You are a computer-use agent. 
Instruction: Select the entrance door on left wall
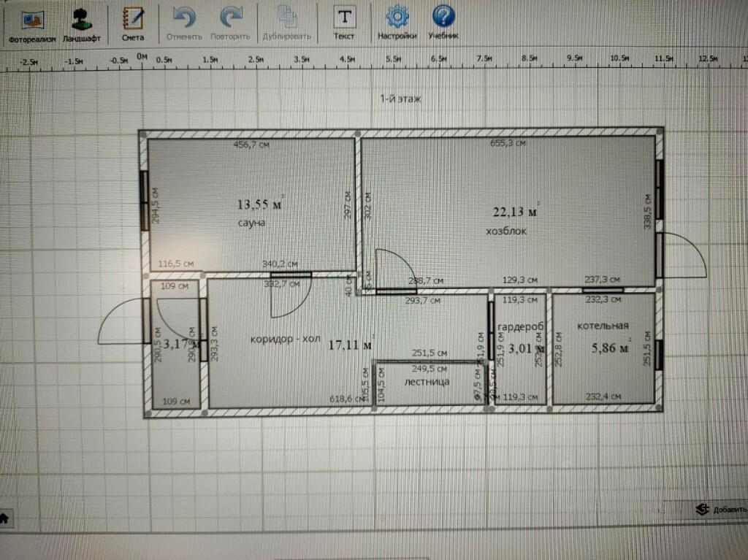click(x=123, y=321)
